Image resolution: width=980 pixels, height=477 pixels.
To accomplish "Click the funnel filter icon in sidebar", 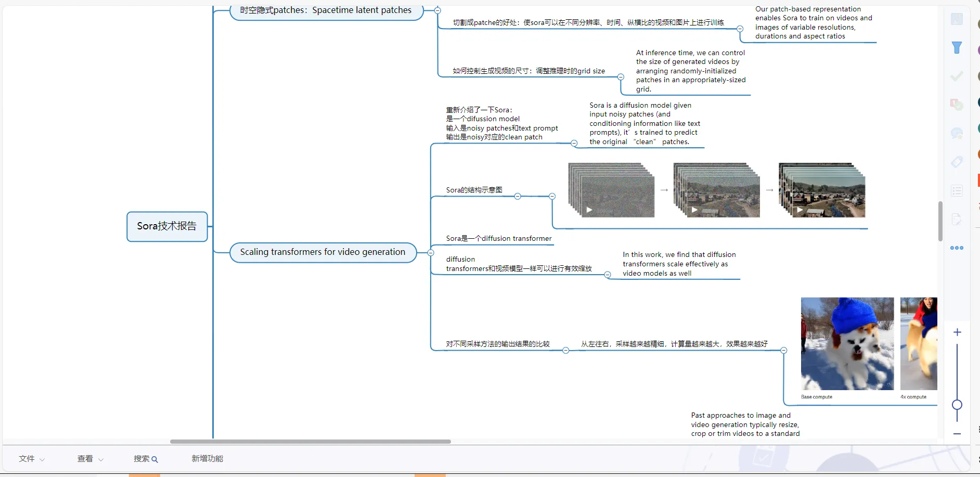I will [x=957, y=48].
